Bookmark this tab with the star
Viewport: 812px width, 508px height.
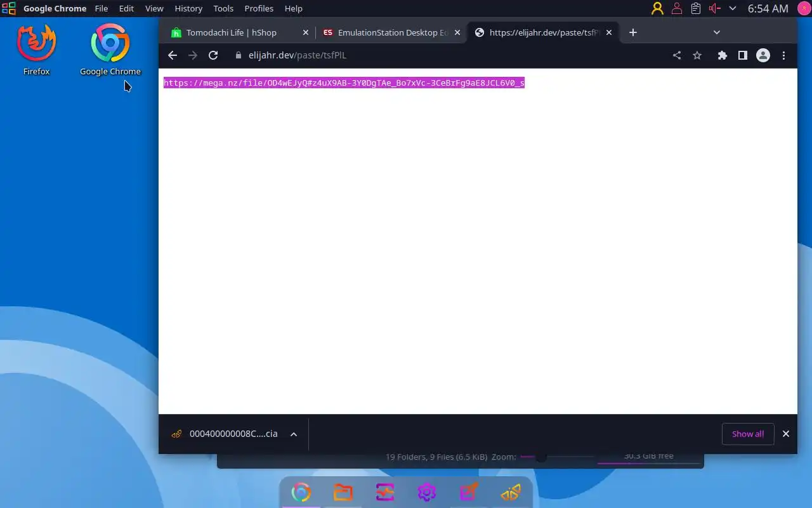click(697, 55)
